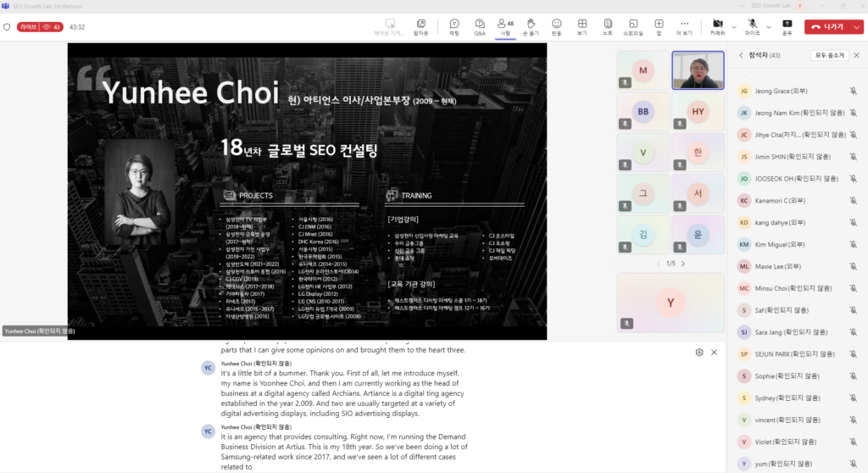
Task: Select participant tile HY
Action: tap(698, 111)
